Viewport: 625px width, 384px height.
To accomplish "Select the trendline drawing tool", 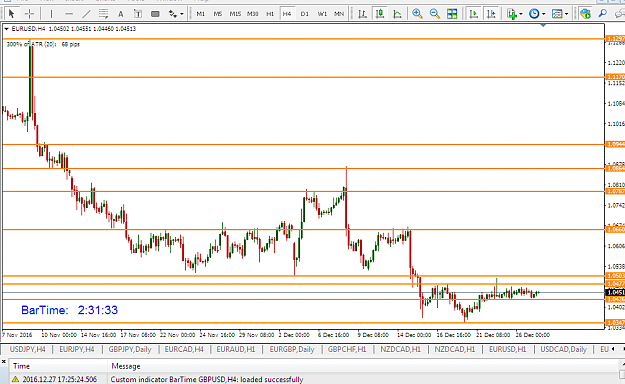I will (86, 14).
